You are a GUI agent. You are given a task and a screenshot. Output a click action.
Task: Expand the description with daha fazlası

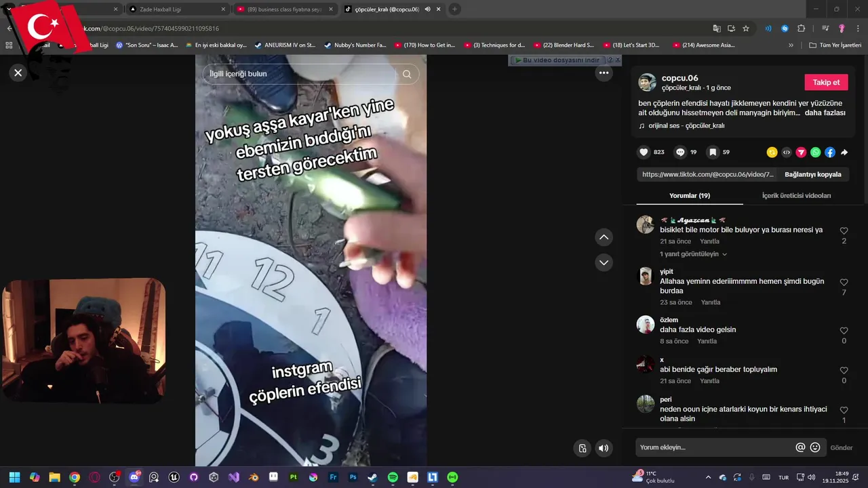pyautogui.click(x=825, y=113)
